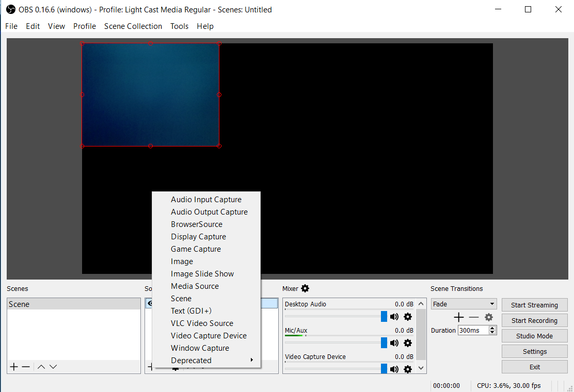Remove the selected scene with minus icon
The image size is (574, 392).
pyautogui.click(x=26, y=367)
